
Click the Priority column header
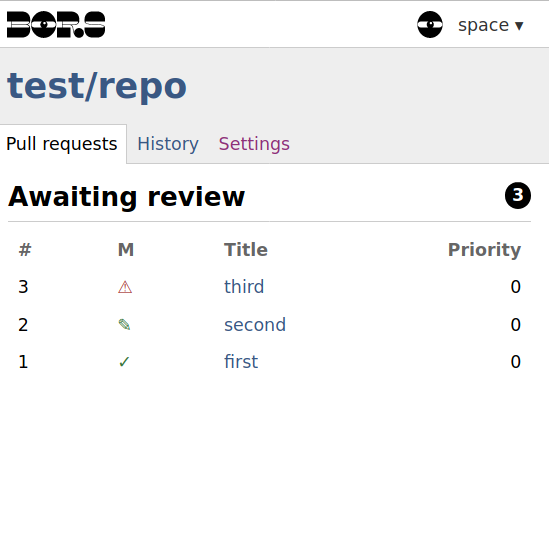[x=485, y=250]
